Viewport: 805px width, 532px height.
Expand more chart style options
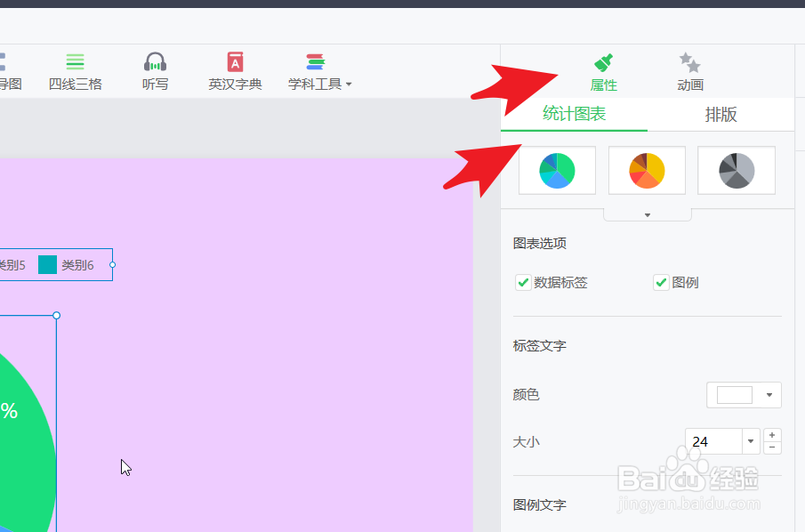[648, 214]
